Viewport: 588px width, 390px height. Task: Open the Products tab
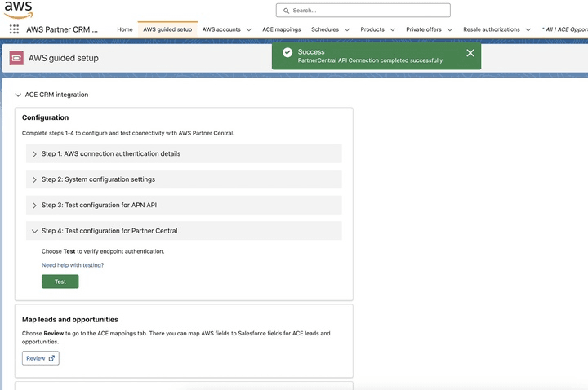coord(372,29)
